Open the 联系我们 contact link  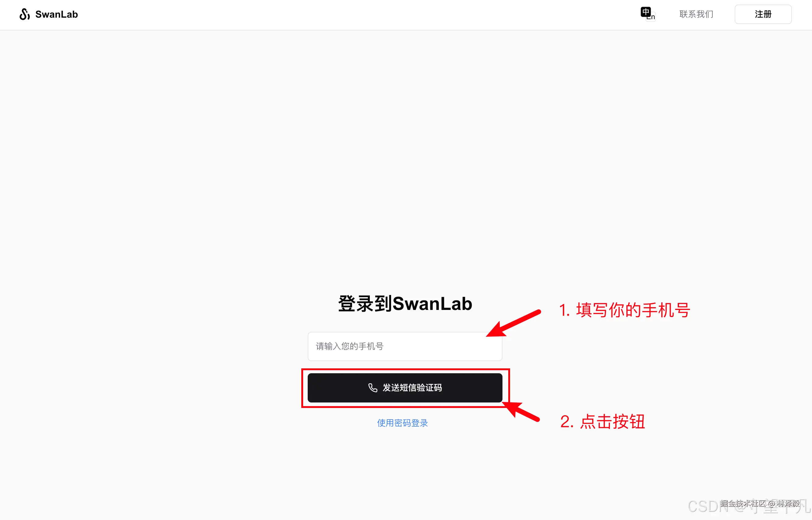coord(696,14)
